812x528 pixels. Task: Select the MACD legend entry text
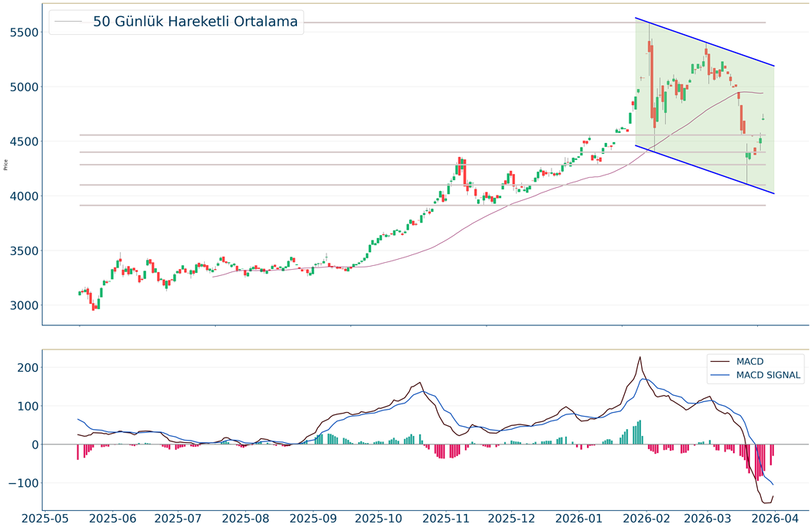750,361
